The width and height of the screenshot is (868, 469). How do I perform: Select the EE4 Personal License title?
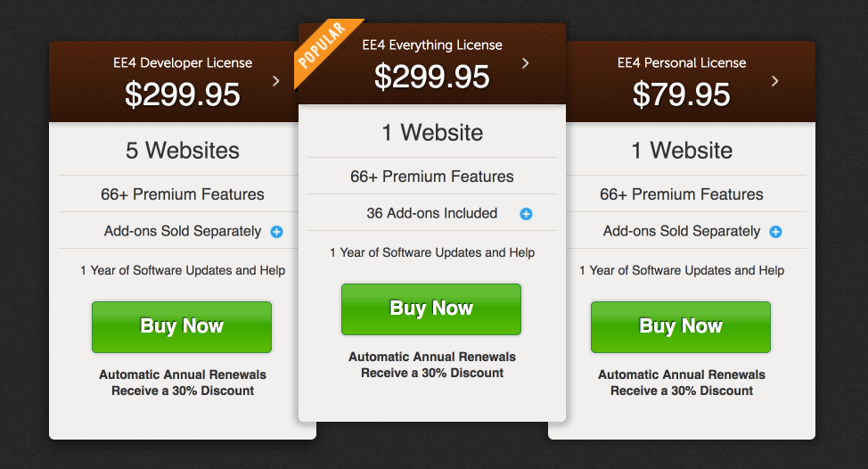(x=682, y=62)
